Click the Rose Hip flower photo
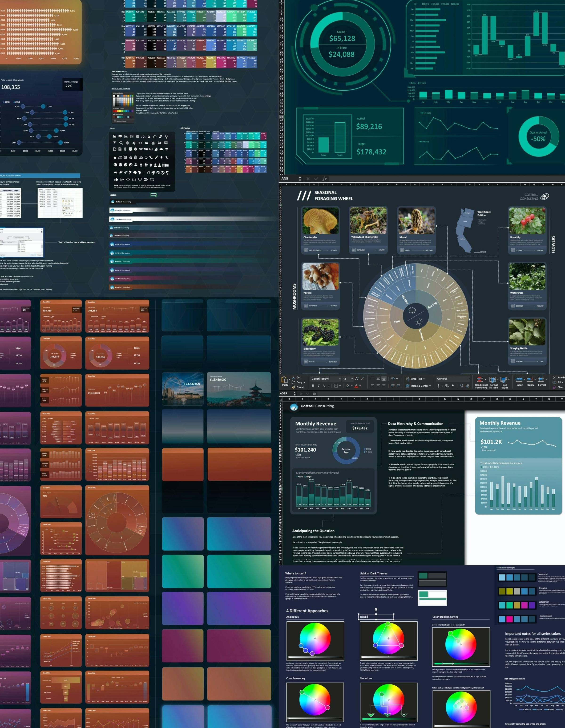Screen dimensions: 565x728 [527, 221]
